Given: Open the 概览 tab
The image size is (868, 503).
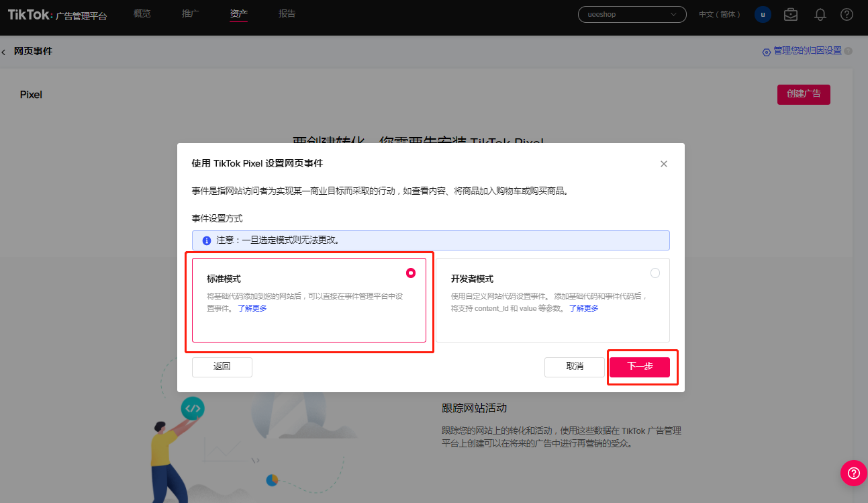Looking at the screenshot, I should click(142, 14).
